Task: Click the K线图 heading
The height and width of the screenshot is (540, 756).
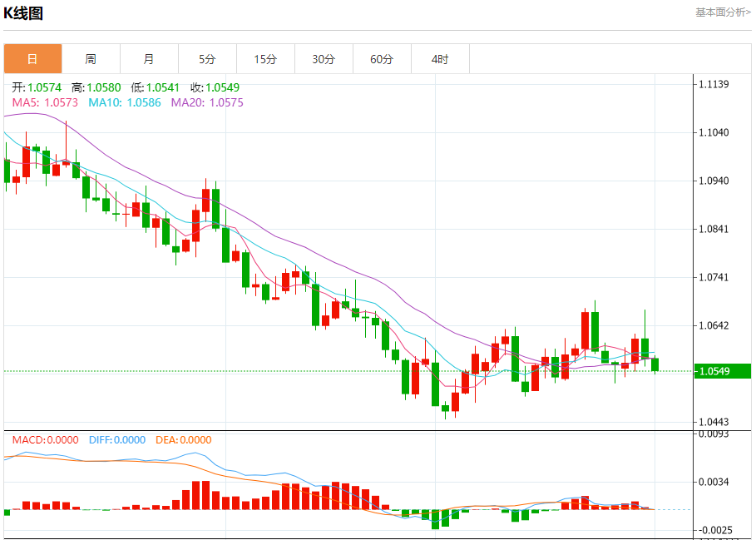Action: (23, 13)
